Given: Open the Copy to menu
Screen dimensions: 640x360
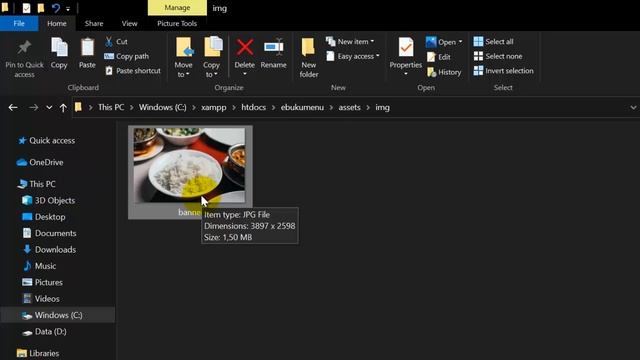Looking at the screenshot, I should tap(212, 57).
